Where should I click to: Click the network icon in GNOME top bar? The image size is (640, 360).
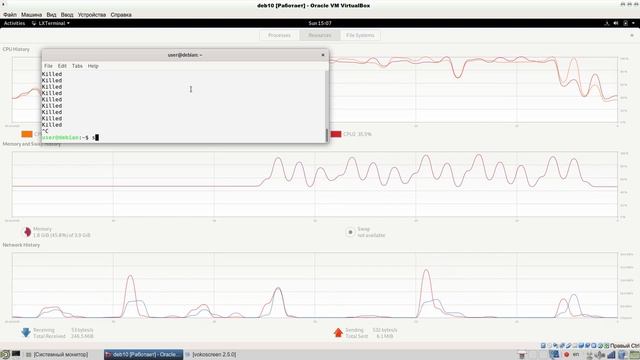[x=607, y=23]
